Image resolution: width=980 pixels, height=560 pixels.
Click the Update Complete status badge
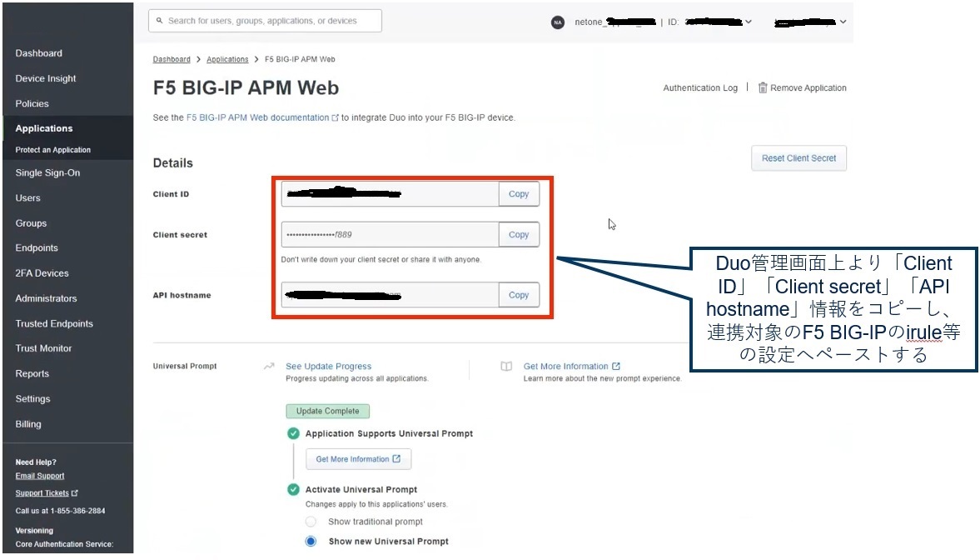pos(327,411)
